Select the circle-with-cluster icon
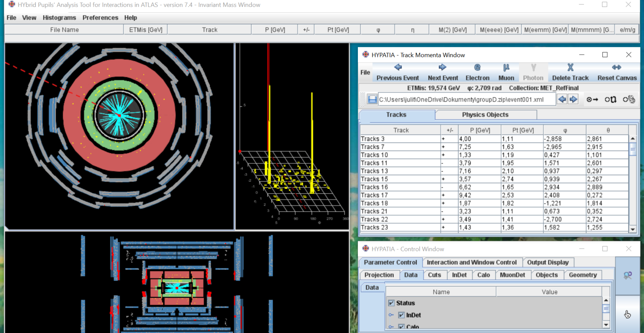The image size is (644, 333). (629, 99)
